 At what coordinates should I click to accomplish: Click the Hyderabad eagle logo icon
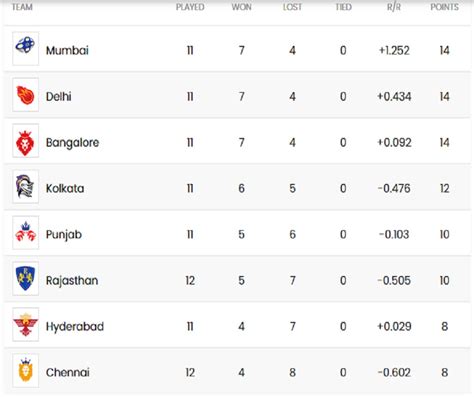coord(26,325)
